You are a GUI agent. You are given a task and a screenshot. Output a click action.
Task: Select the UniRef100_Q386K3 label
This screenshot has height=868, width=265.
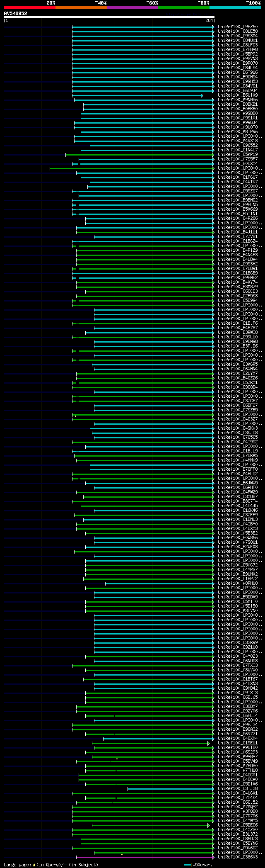pyautogui.click(x=238, y=857)
